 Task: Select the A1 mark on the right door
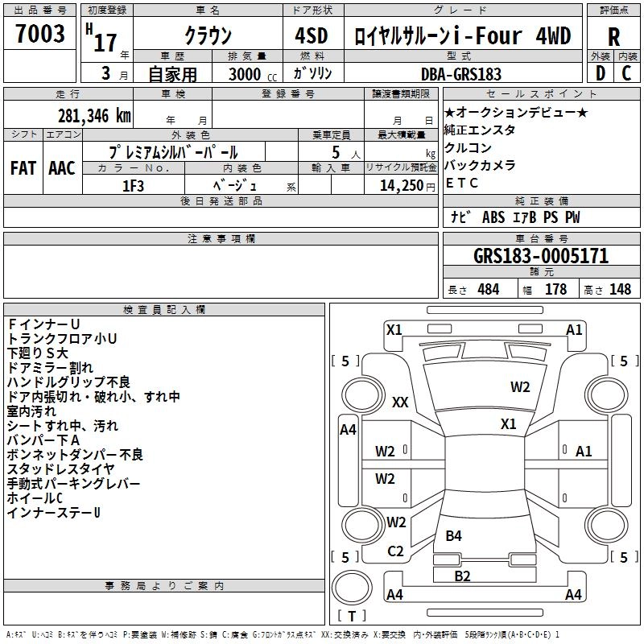[x=584, y=452]
